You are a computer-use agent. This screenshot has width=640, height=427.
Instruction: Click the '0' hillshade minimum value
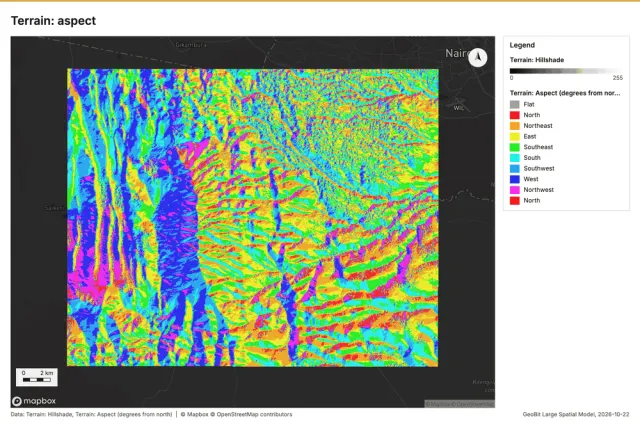[x=511, y=78]
